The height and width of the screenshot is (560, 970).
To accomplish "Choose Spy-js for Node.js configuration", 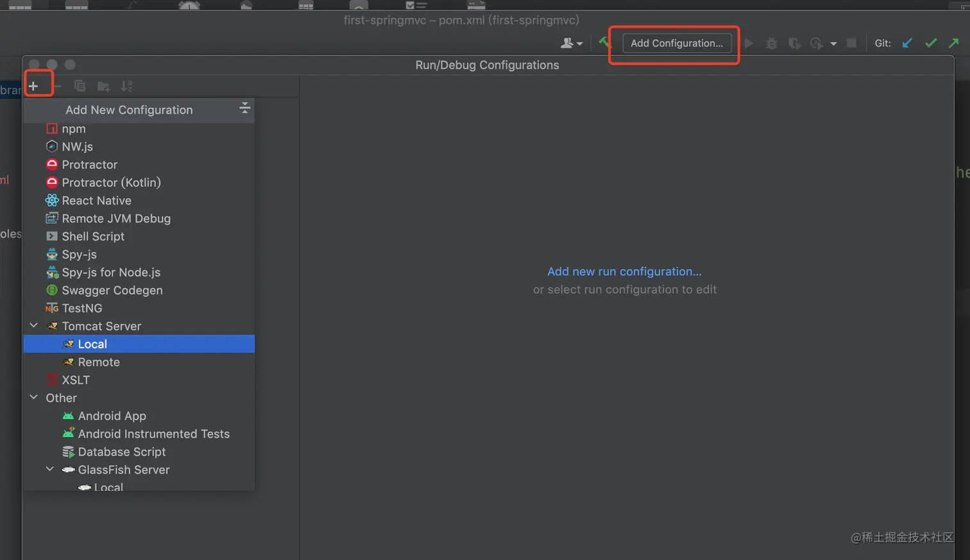I will tap(139, 272).
